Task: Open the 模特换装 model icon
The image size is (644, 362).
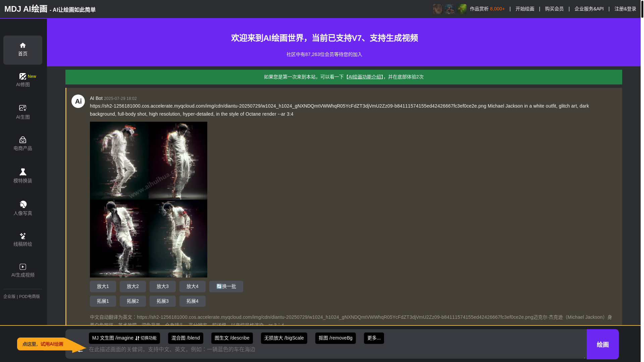Action: click(x=23, y=172)
